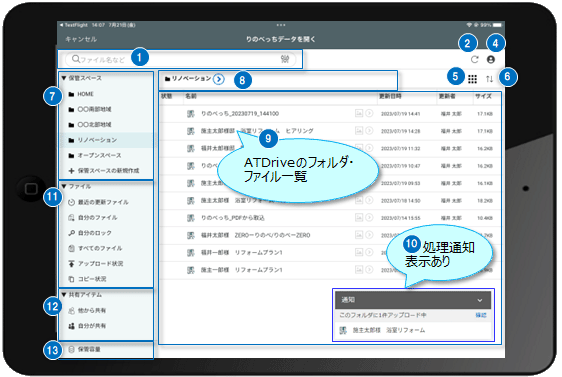Open 自分が共有 items
Screen dimensions: 562x377
[x=87, y=326]
